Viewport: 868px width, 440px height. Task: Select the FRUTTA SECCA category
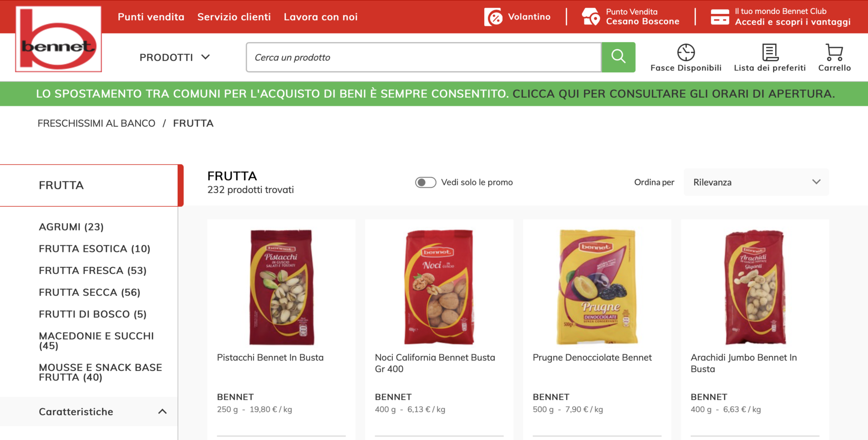click(90, 293)
